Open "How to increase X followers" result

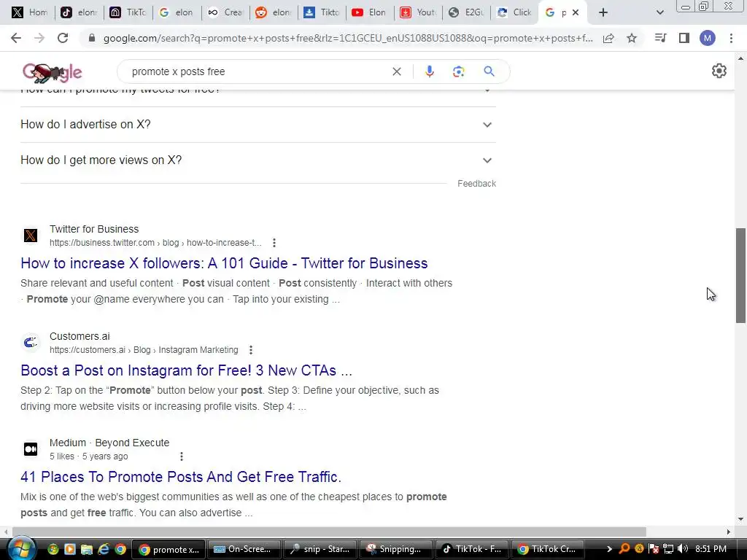click(224, 263)
